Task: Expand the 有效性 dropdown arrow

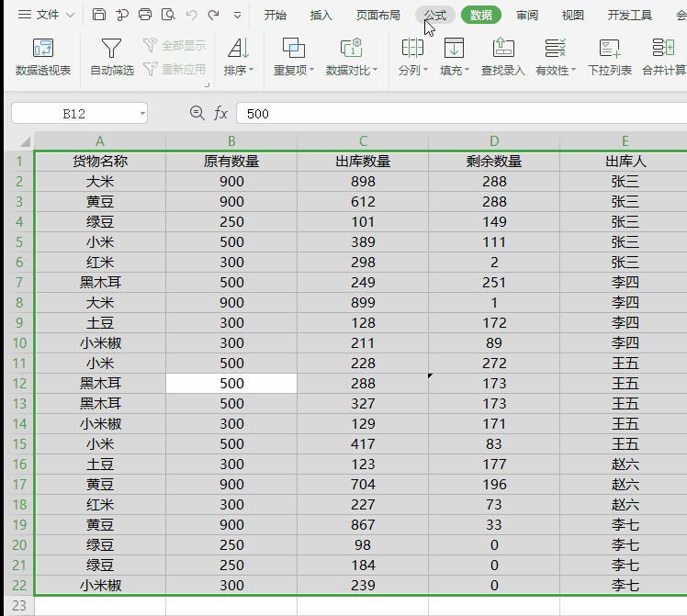Action: [573, 70]
